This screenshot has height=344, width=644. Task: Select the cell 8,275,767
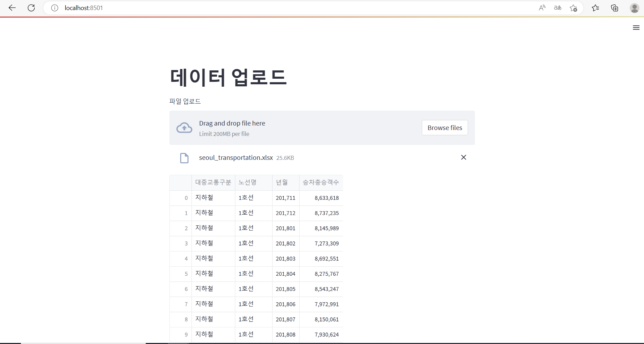[321, 274]
